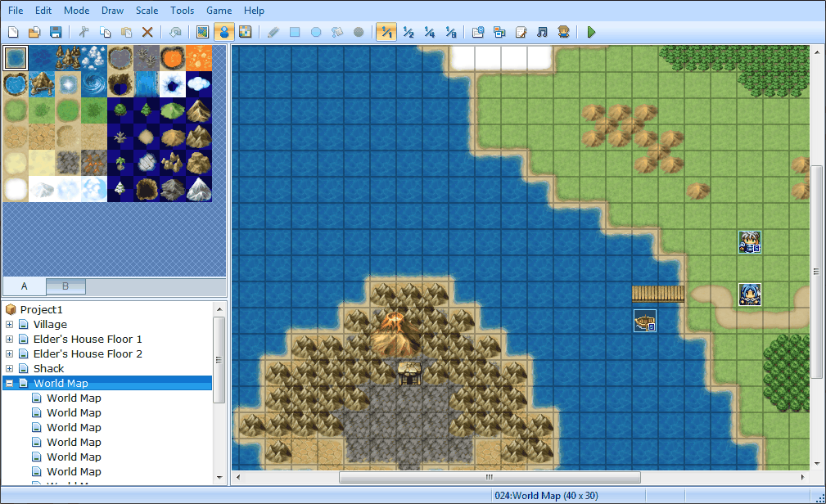Viewport: 826px width, 504px height.
Task: Switch to Map editing mode
Action: [x=203, y=32]
